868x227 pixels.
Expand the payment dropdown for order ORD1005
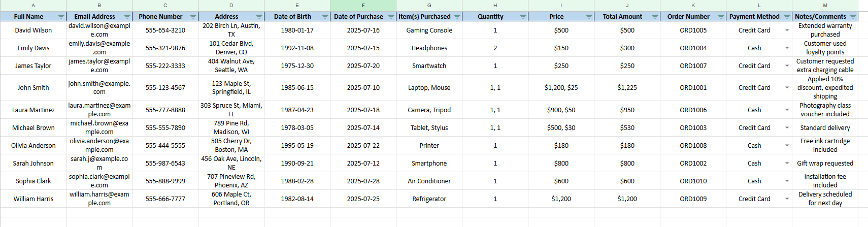coord(787,30)
